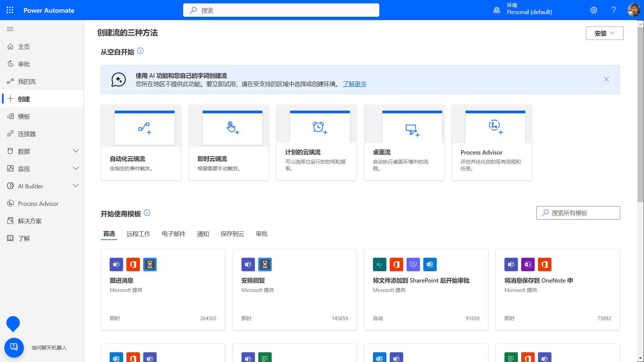644x362 pixels.
Task: Click the Power Automate title
Action: tap(49, 10)
